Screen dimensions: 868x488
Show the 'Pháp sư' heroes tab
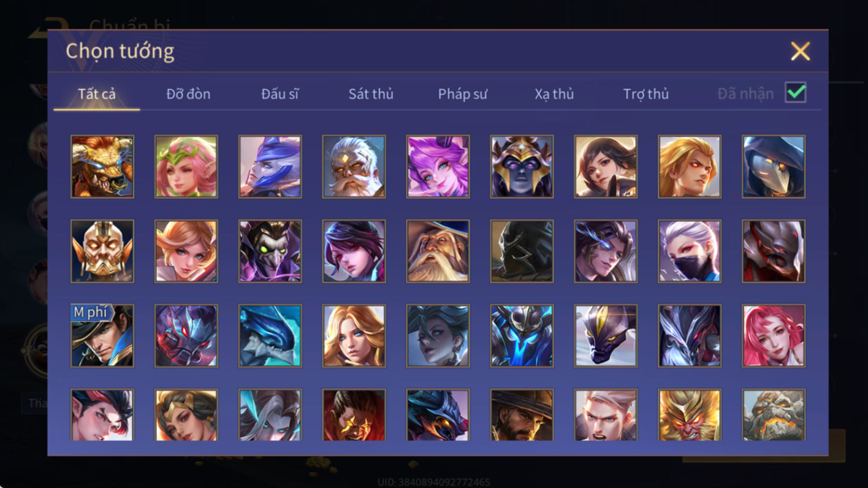click(462, 94)
